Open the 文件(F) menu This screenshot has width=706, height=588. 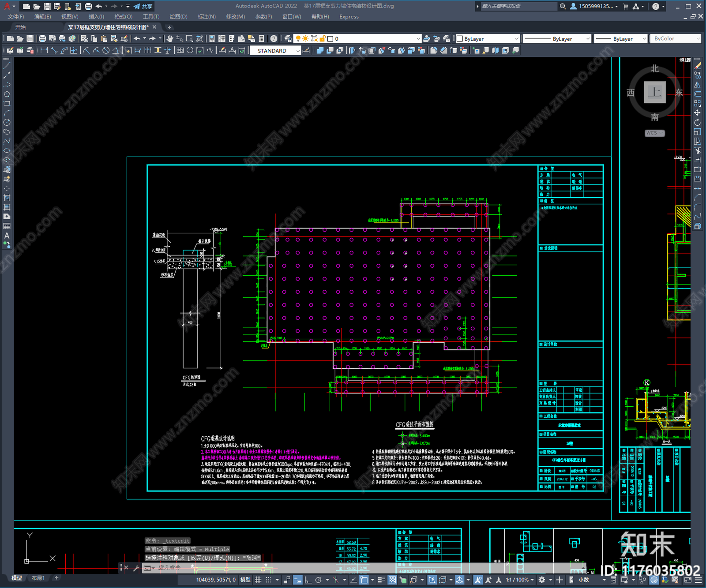pyautogui.click(x=16, y=17)
